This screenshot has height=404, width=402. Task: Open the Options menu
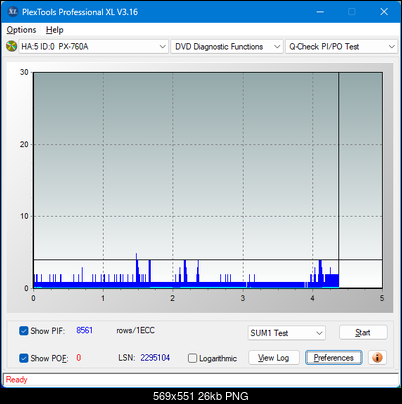tap(21, 30)
